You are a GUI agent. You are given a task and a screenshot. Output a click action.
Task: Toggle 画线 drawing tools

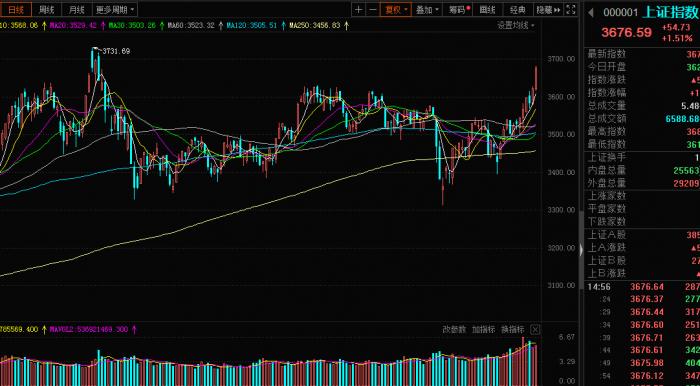488,9
